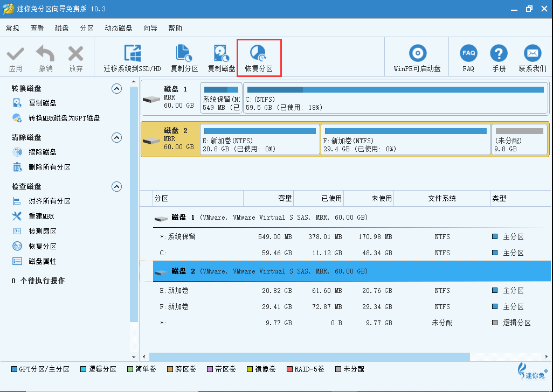Viewport: 553px width, 392px height.
Task: Open the Help (帮助) menu
Action: 175,28
